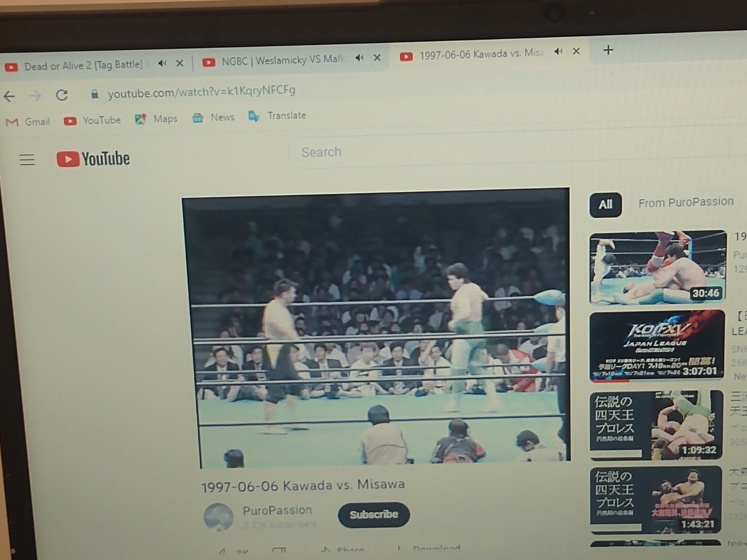Click the browser back arrow
The width and height of the screenshot is (747, 560).
click(x=9, y=96)
